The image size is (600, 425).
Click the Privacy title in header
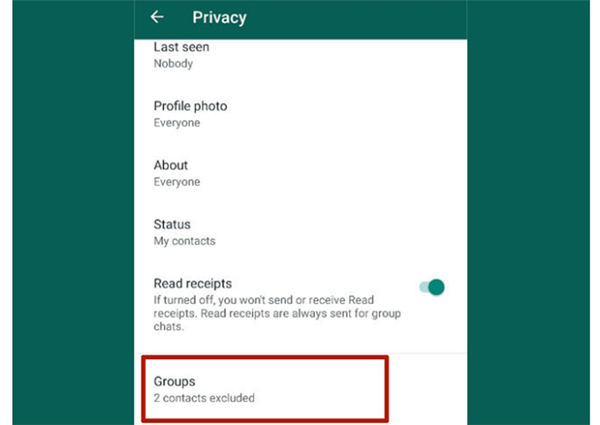point(219,18)
